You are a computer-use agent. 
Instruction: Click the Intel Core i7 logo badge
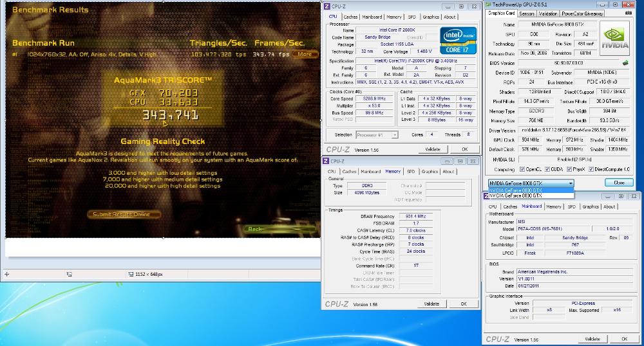458,41
